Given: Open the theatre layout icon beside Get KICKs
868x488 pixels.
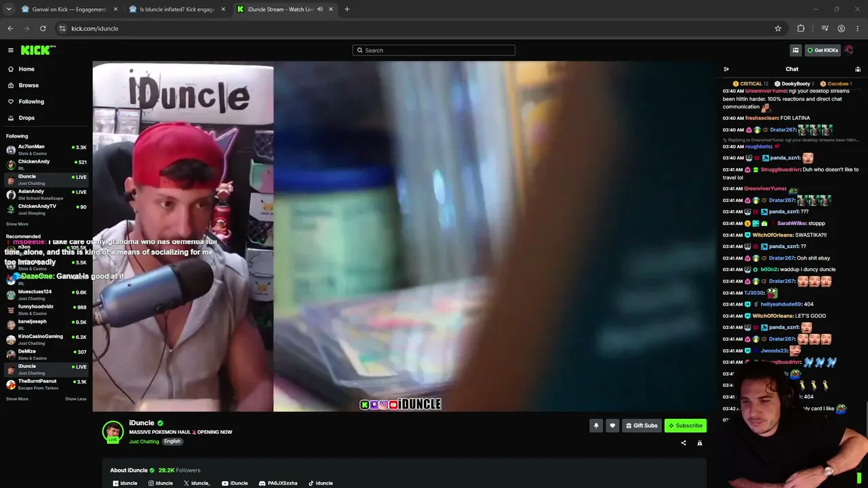Looking at the screenshot, I should pos(795,50).
